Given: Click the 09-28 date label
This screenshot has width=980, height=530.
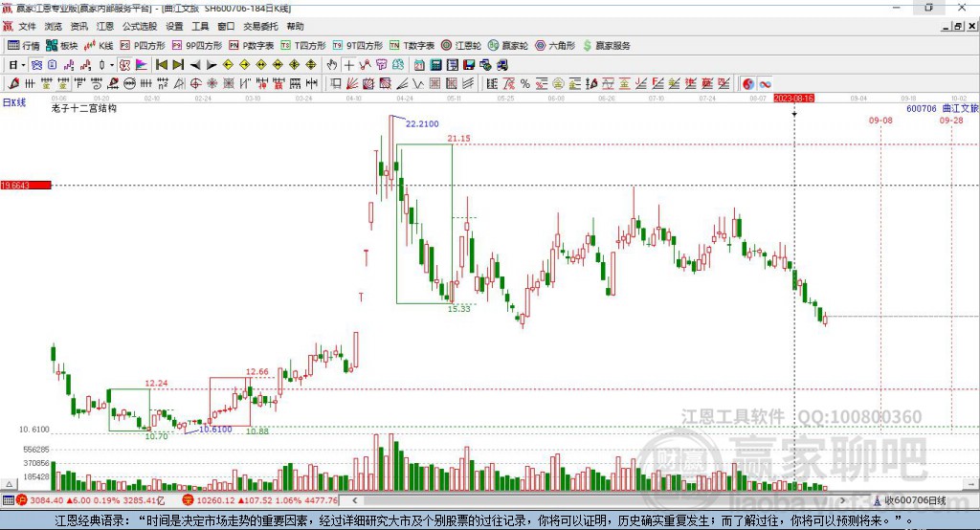Looking at the screenshot, I should (x=951, y=120).
